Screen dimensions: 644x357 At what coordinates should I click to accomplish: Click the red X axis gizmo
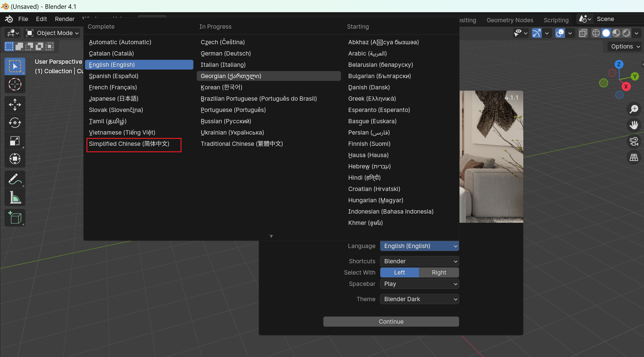pyautogui.click(x=626, y=87)
